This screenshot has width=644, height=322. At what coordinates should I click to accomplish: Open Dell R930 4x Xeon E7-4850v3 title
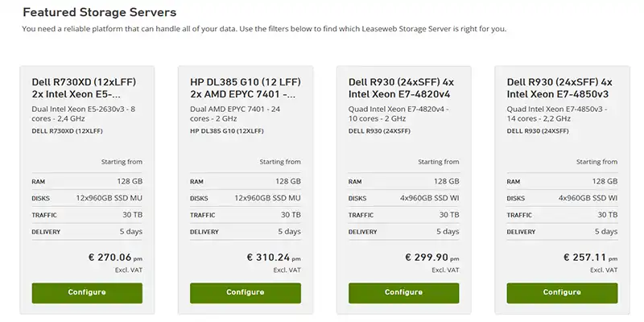[559, 88]
